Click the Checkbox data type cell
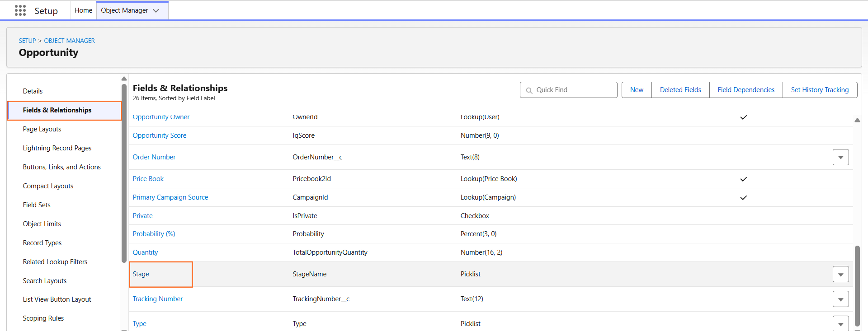 point(475,216)
